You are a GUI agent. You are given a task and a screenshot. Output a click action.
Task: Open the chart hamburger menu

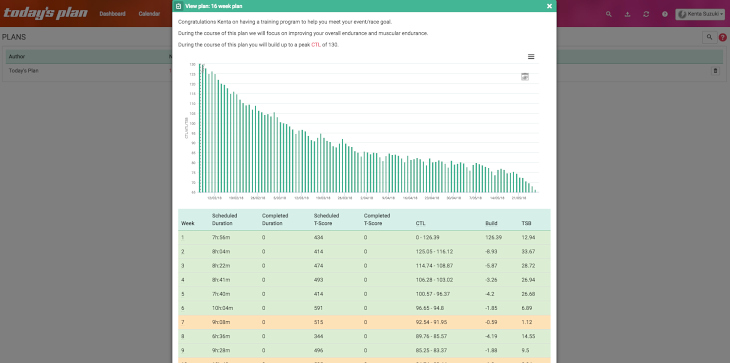coord(531,57)
